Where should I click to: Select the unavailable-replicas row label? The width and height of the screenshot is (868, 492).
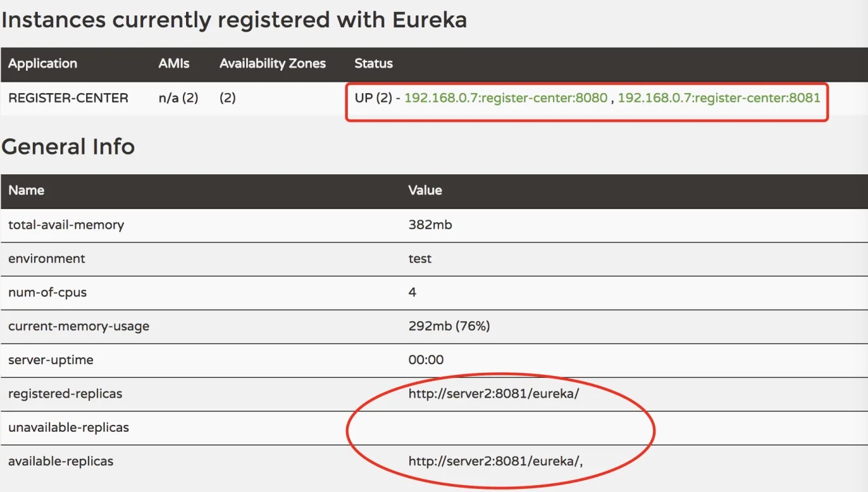69,427
